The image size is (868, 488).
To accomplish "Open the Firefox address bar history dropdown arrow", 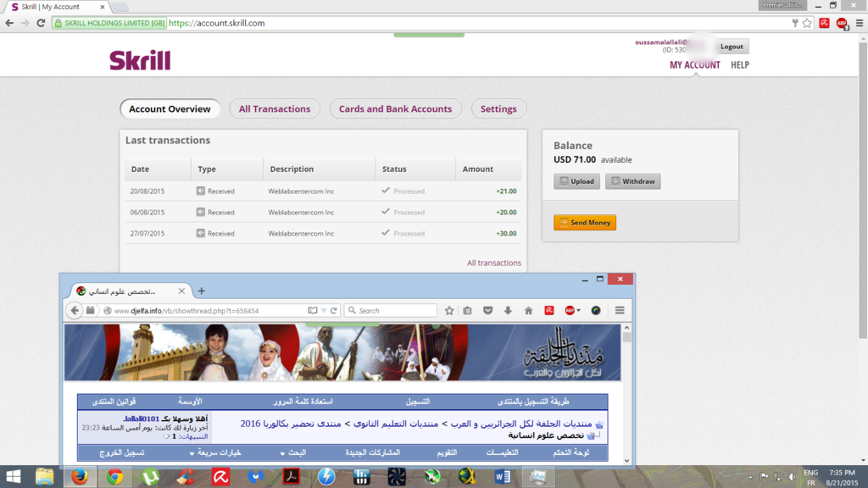I will tap(324, 310).
